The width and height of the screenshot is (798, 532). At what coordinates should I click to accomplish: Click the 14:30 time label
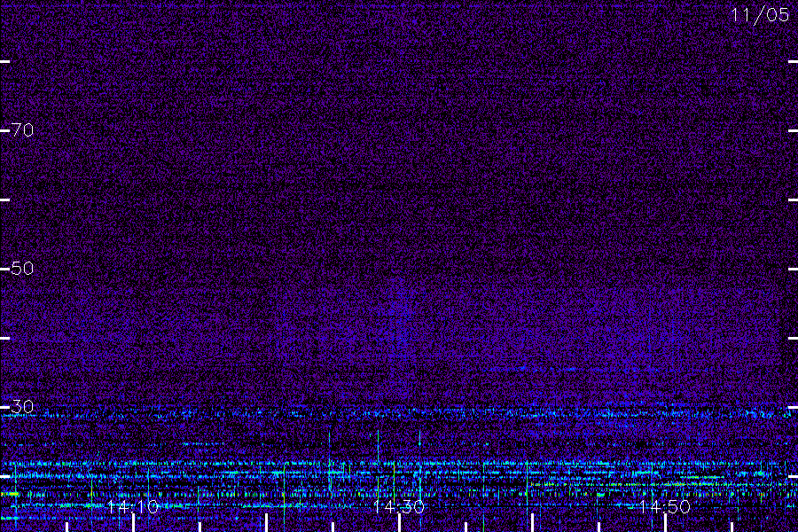click(x=399, y=506)
